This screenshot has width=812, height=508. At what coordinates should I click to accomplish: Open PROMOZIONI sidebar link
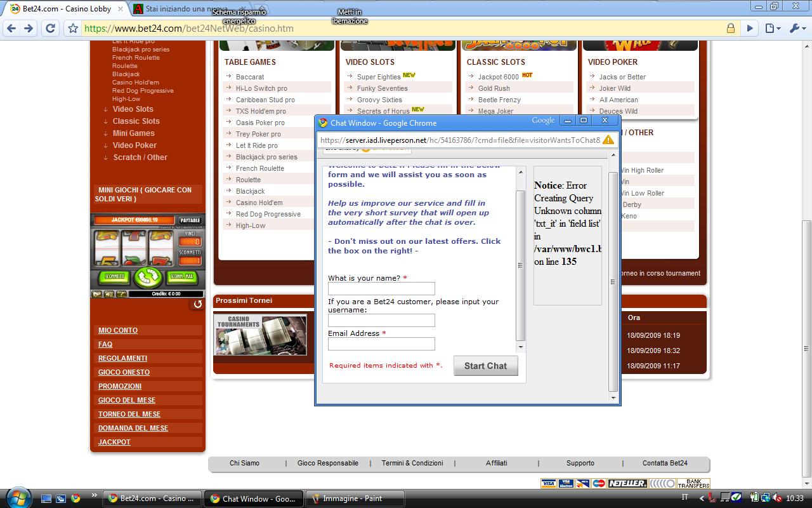[120, 386]
